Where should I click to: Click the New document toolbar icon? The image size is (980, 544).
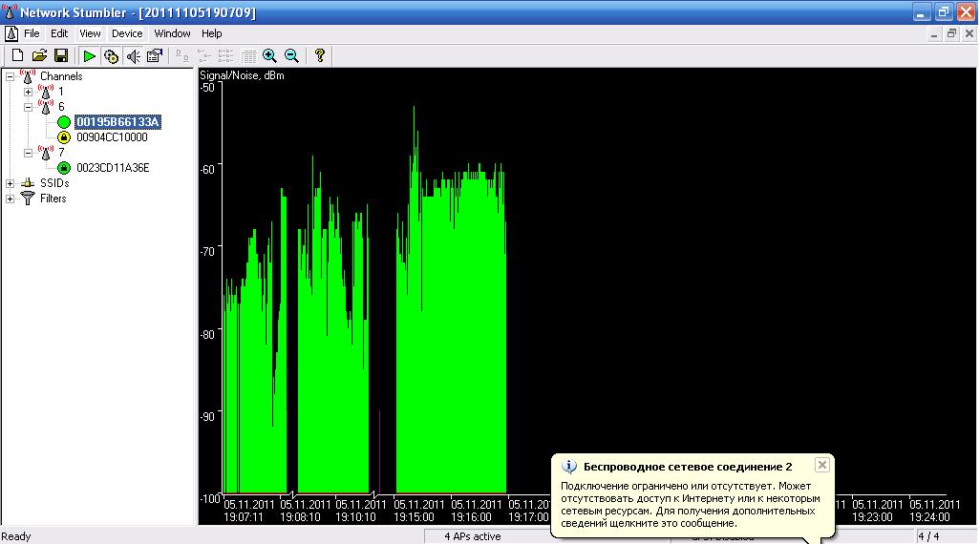(x=17, y=56)
